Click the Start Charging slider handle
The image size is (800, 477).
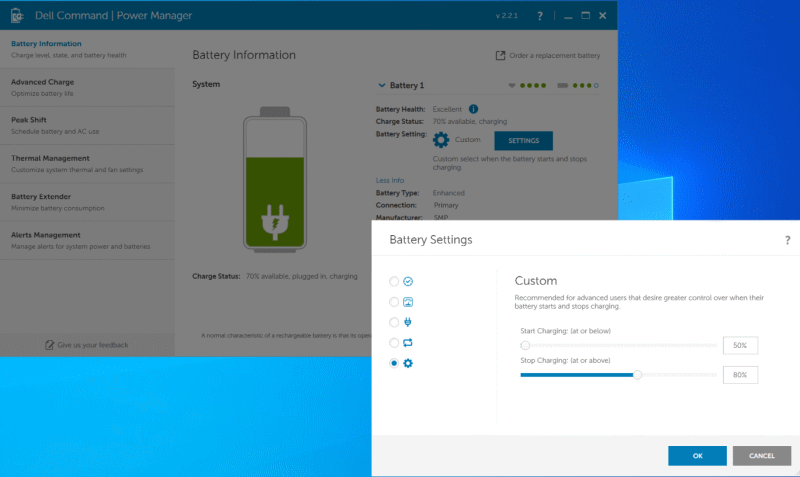(525, 345)
